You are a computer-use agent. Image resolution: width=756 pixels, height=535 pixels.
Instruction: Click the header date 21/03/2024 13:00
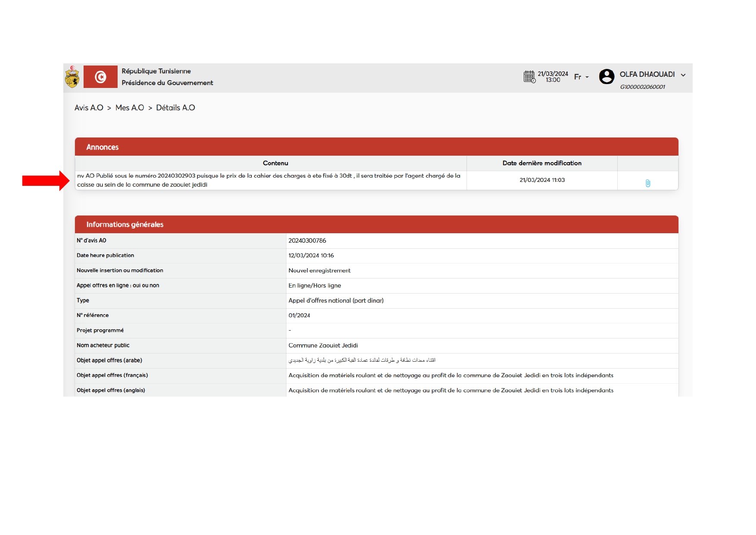(x=553, y=77)
